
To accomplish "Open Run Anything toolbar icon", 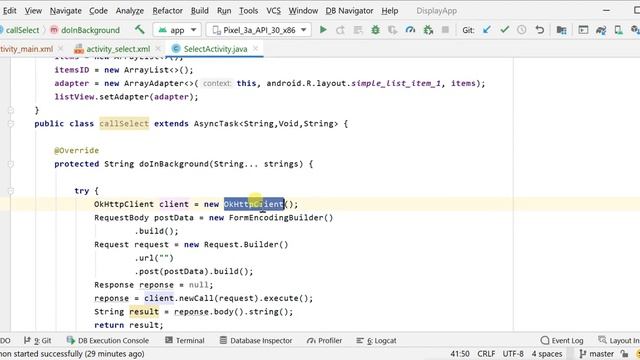I will point(583,30).
